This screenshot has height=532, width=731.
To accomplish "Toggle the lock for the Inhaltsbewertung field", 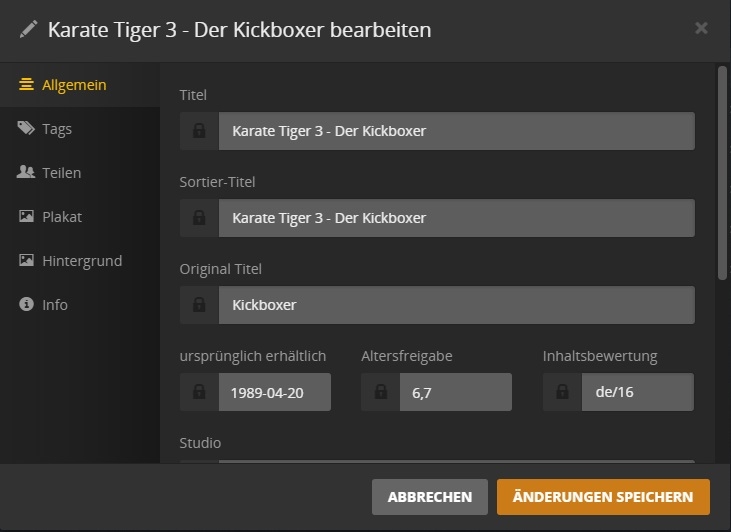I will [x=562, y=392].
